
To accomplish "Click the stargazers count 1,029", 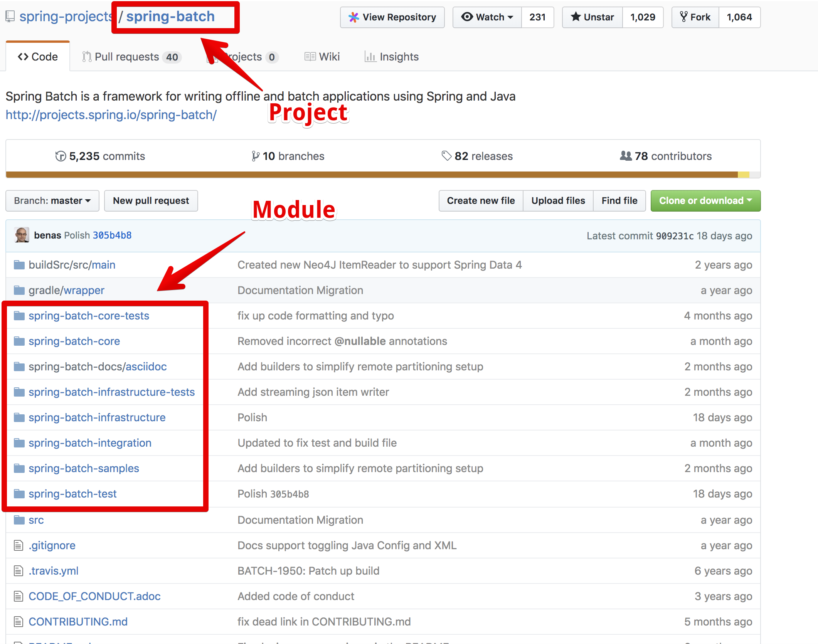I will coord(643,17).
